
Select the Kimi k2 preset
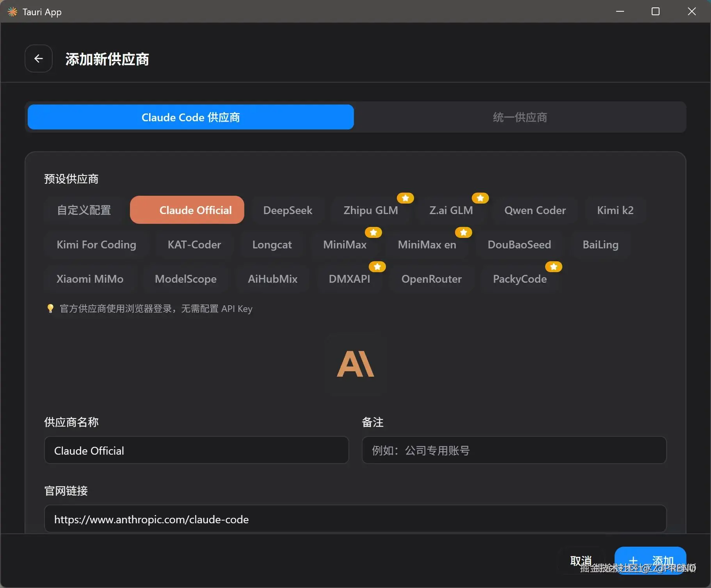click(x=615, y=210)
